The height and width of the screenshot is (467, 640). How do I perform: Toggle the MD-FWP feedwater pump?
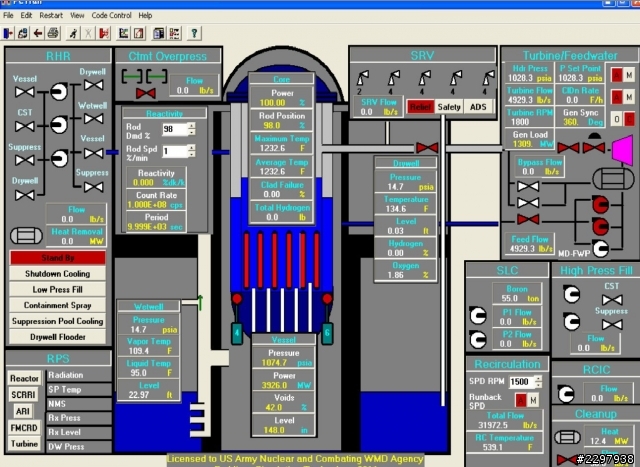[x=600, y=249]
